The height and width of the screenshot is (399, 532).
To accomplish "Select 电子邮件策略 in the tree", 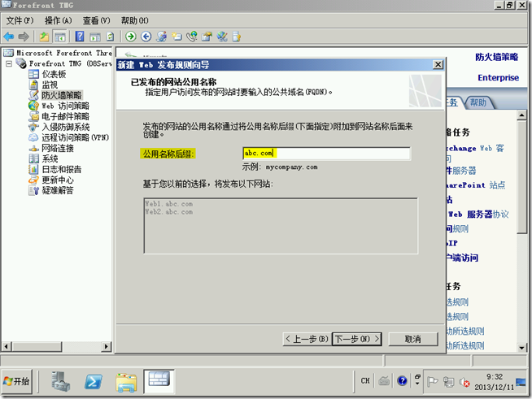I will [x=65, y=116].
